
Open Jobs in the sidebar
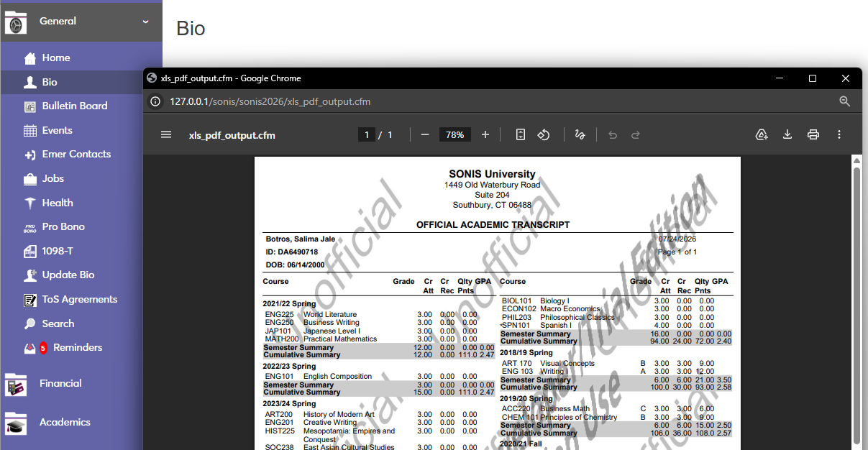pyautogui.click(x=53, y=178)
